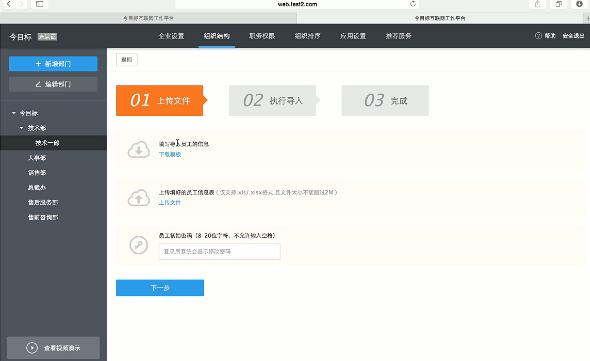Select step 03 完成
This screenshot has width=590, height=361.
tap(385, 101)
